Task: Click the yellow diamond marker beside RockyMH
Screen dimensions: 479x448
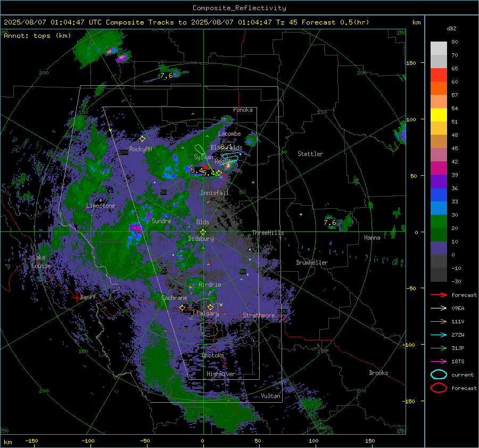Action: tap(142, 139)
